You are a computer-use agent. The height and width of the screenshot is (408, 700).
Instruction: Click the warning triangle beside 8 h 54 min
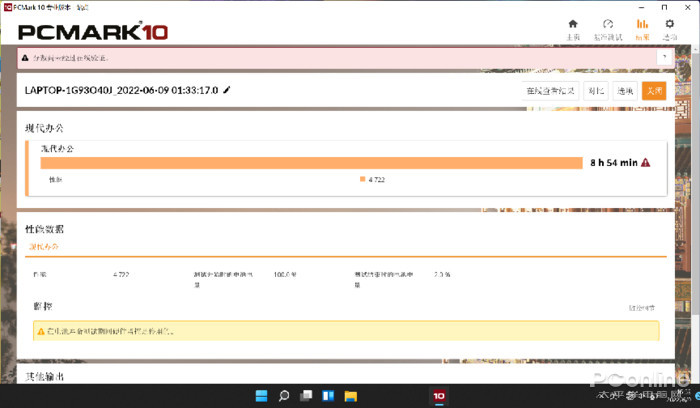coord(646,162)
